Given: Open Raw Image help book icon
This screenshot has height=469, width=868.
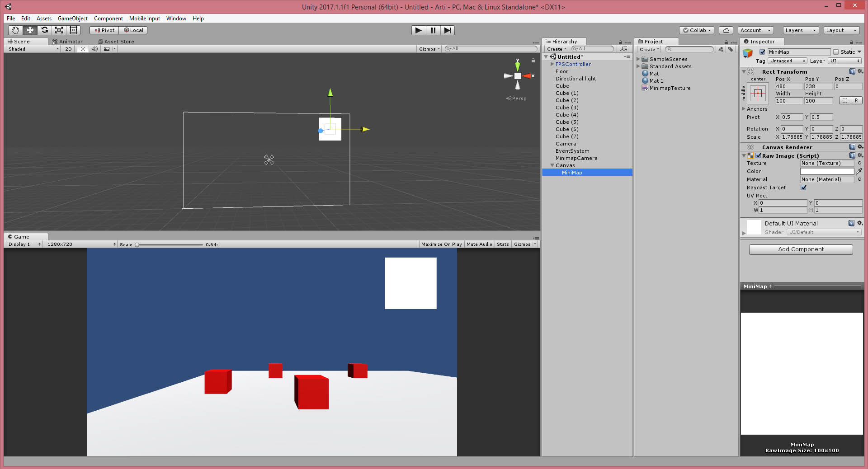Looking at the screenshot, I should 852,155.
